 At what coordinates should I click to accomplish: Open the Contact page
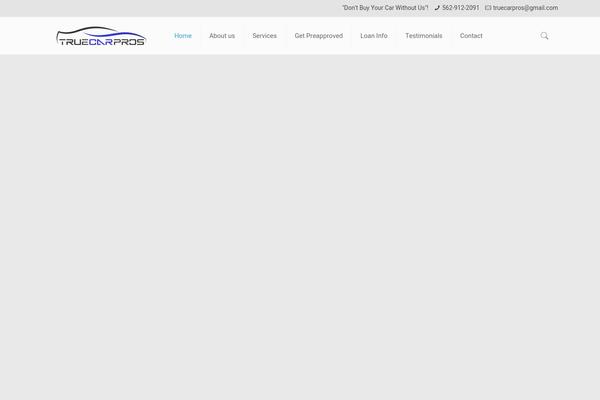[471, 36]
